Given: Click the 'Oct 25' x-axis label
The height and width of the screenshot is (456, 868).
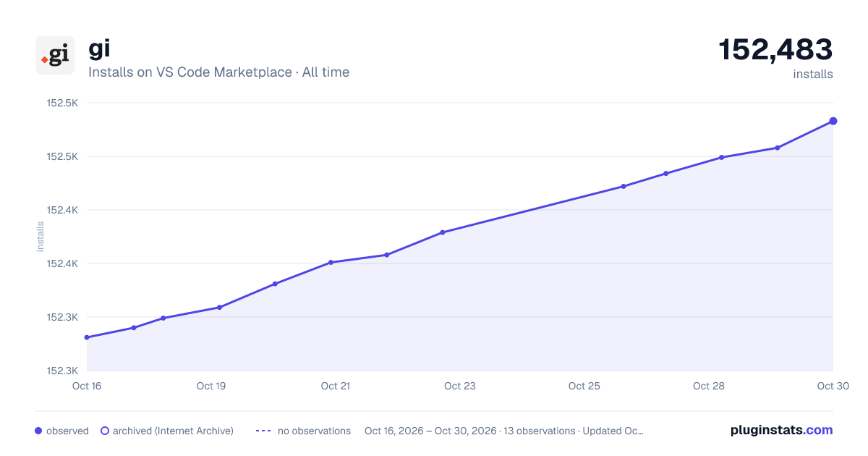Looking at the screenshot, I should point(584,386).
